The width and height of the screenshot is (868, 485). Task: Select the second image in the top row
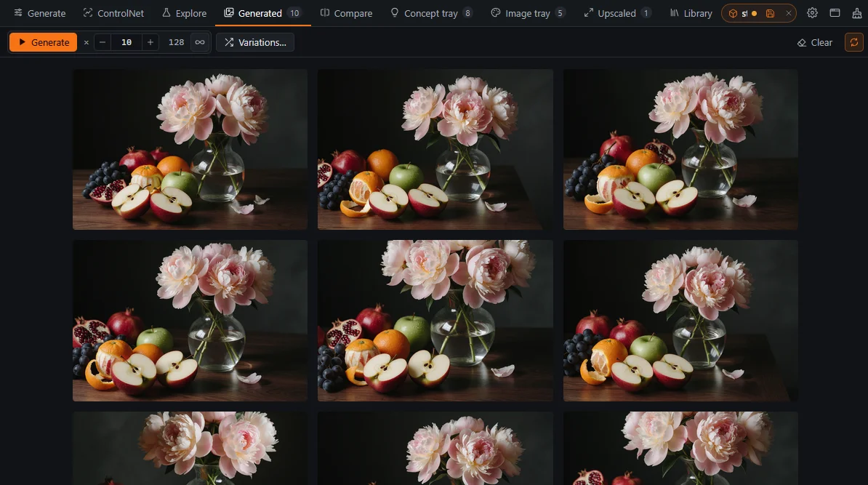[435, 149]
